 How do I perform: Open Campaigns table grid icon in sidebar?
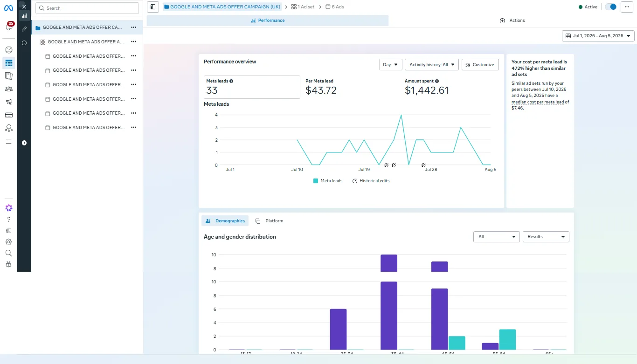pyautogui.click(x=8, y=63)
